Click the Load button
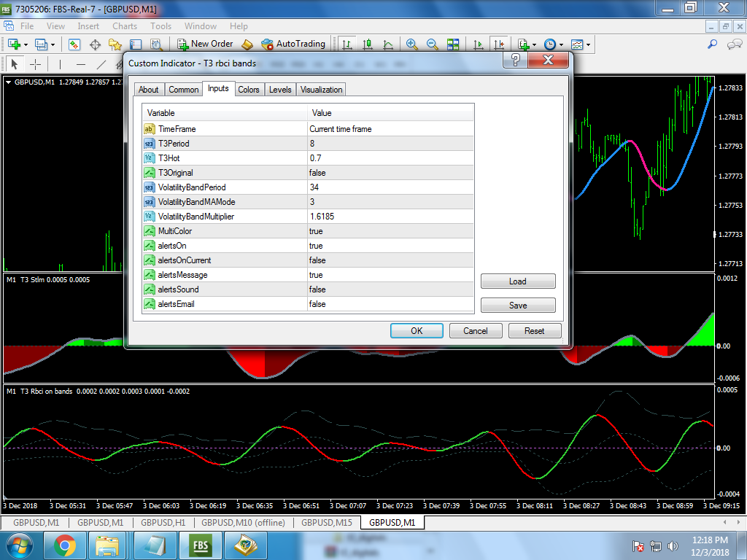This screenshot has width=747, height=560. (x=518, y=281)
